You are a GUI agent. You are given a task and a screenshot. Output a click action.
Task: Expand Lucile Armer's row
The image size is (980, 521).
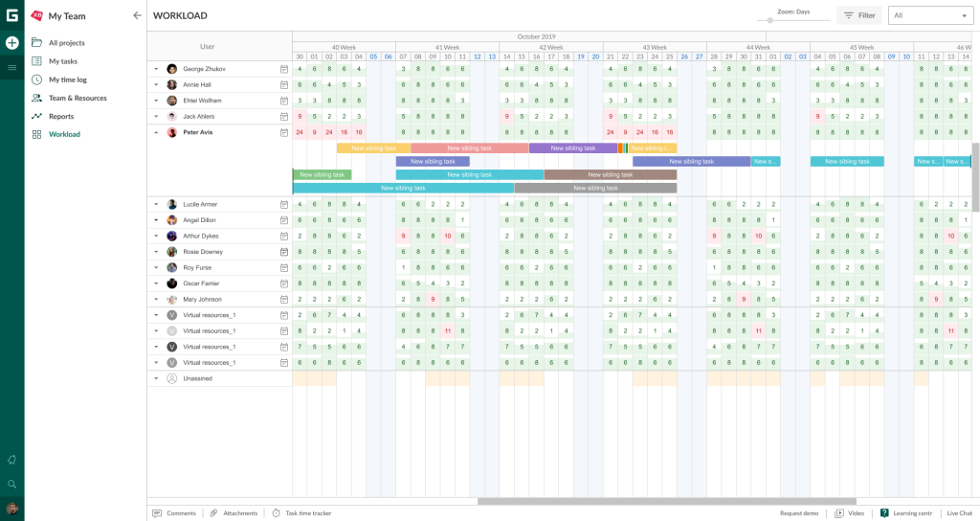(x=156, y=204)
